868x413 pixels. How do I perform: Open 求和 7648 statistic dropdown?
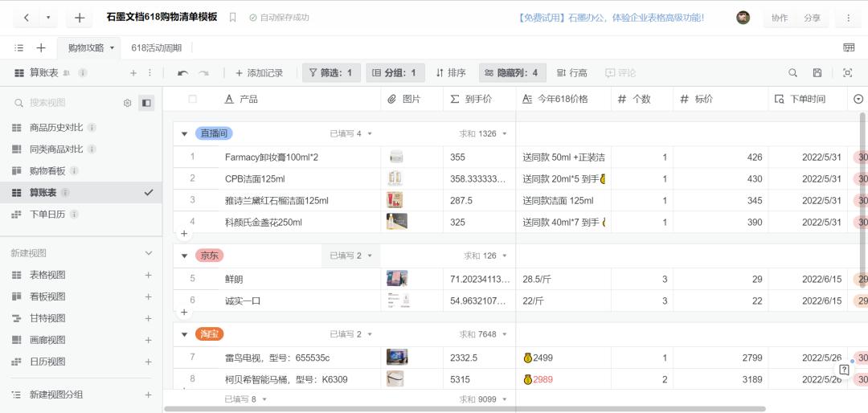pyautogui.click(x=483, y=334)
